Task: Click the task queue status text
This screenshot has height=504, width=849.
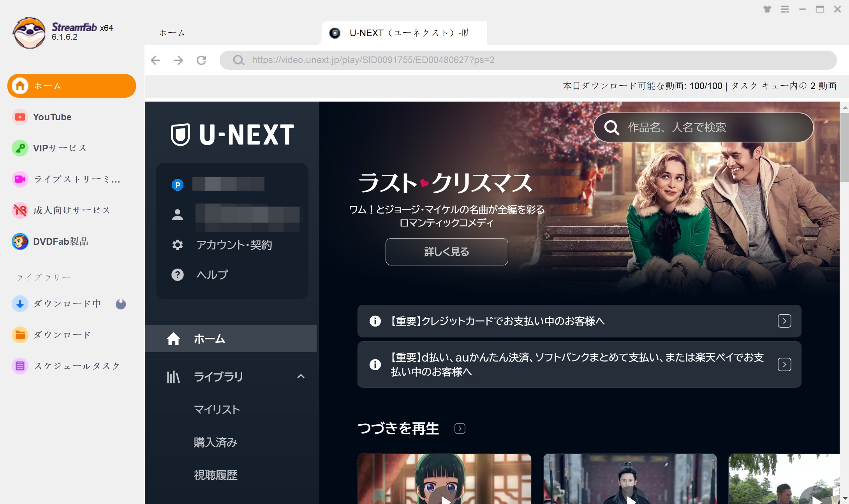Action: (x=784, y=86)
